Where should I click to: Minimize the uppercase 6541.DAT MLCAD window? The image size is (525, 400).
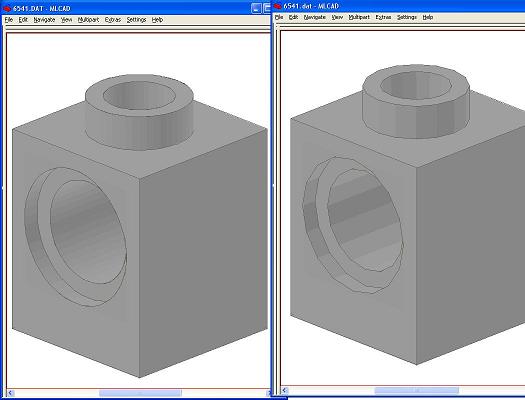[256, 8]
